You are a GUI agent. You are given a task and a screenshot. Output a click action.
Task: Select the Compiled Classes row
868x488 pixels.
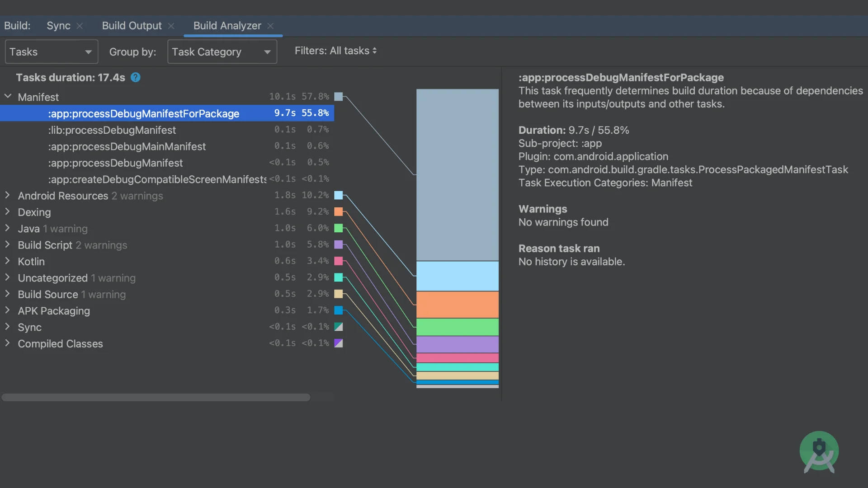[167, 344]
